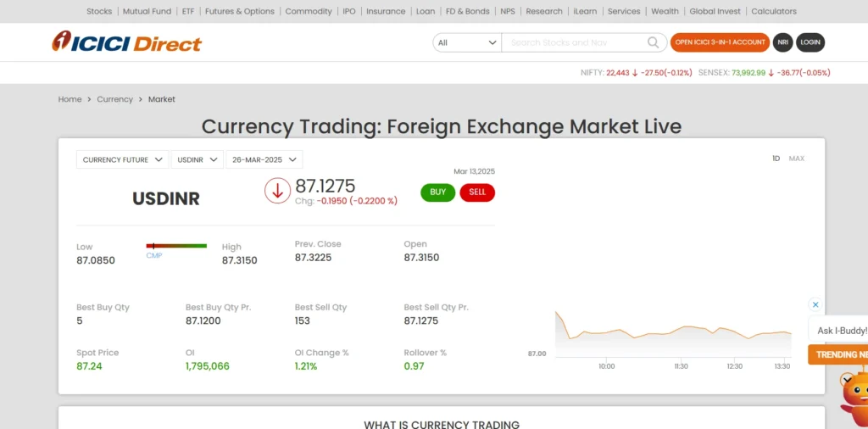Click the search magnifier icon
Viewport: 868px width, 429px height.
pos(654,42)
